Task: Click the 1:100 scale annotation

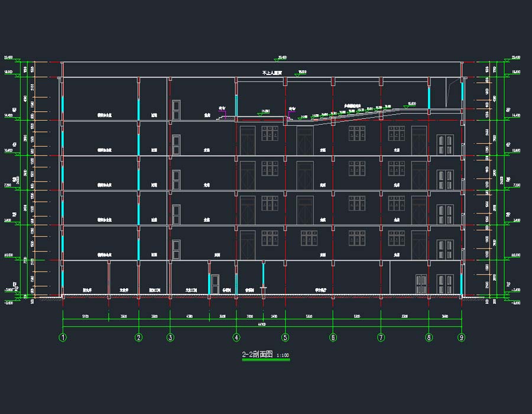Action: coord(283,356)
